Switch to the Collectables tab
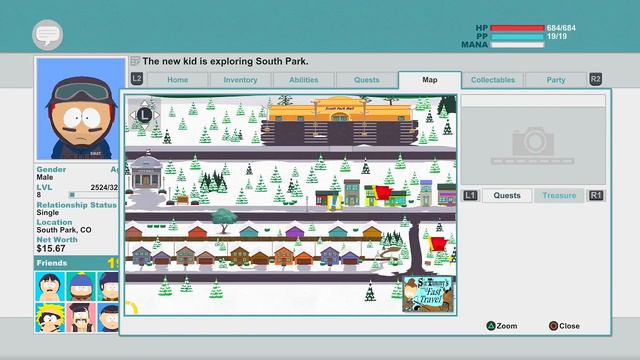Screen dimensions: 640x360 [x=493, y=80]
